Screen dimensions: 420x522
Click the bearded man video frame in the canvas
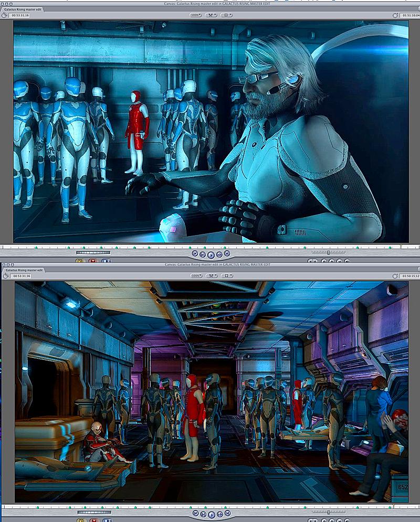(x=211, y=132)
